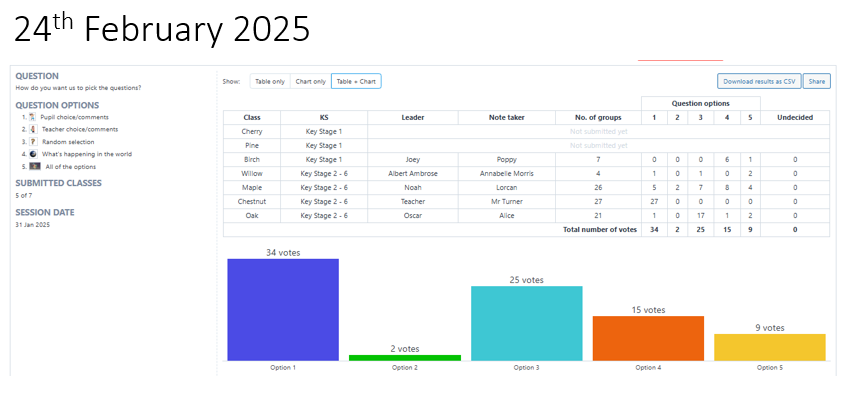Click the Teacher choice/comments option icon
The height and width of the screenshot is (394, 843).
coord(33,129)
